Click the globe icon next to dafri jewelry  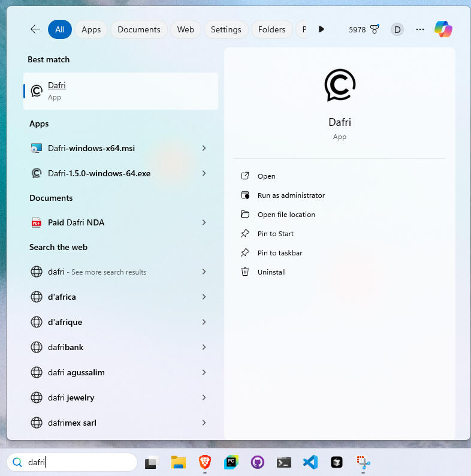click(37, 397)
